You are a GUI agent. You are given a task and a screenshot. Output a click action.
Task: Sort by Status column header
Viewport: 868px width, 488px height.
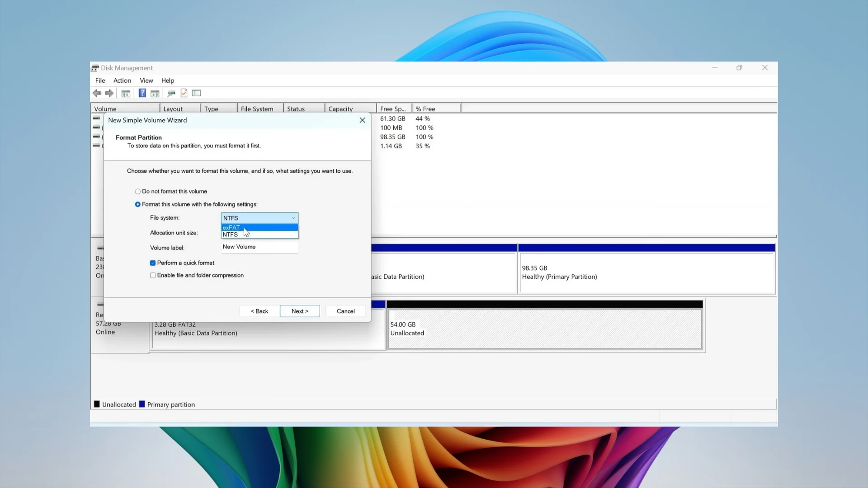304,108
